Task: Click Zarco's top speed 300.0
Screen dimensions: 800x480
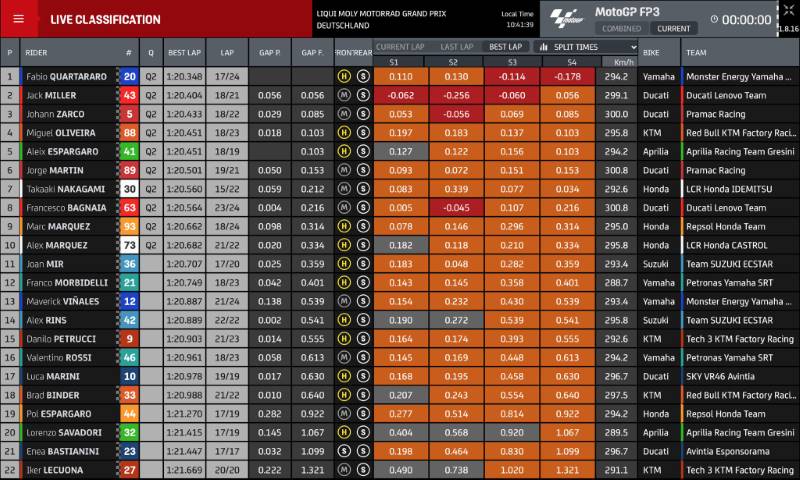Action: click(x=616, y=114)
